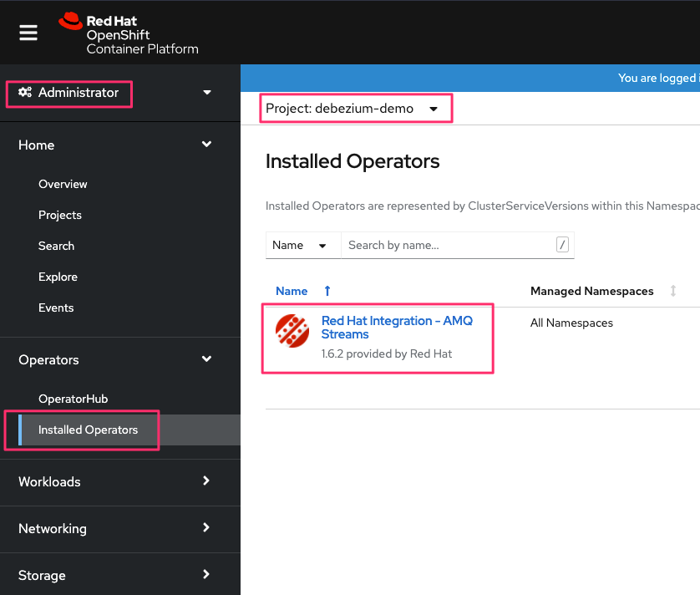Sort by Managed Namespaces column
The image size is (700, 595).
point(591,292)
